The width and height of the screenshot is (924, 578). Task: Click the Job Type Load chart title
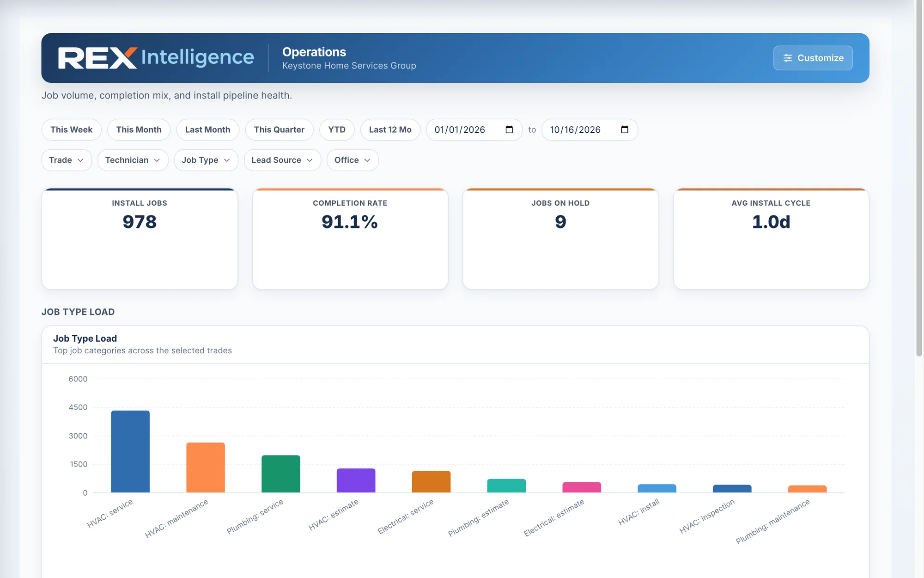coord(85,338)
